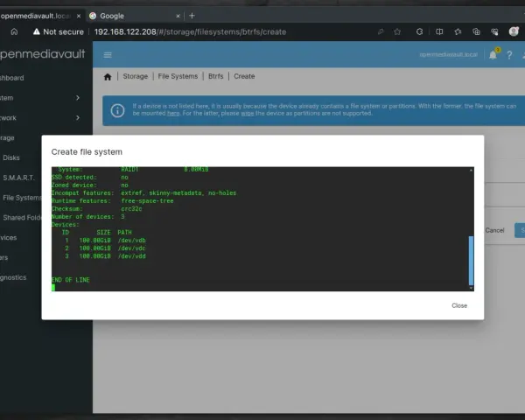Screen dimensions: 525x420
Task: Click the openmediavault.local hostname link
Action: pyautogui.click(x=448, y=54)
